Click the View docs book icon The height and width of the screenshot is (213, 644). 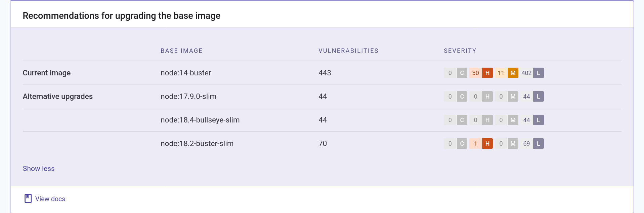pyautogui.click(x=28, y=199)
